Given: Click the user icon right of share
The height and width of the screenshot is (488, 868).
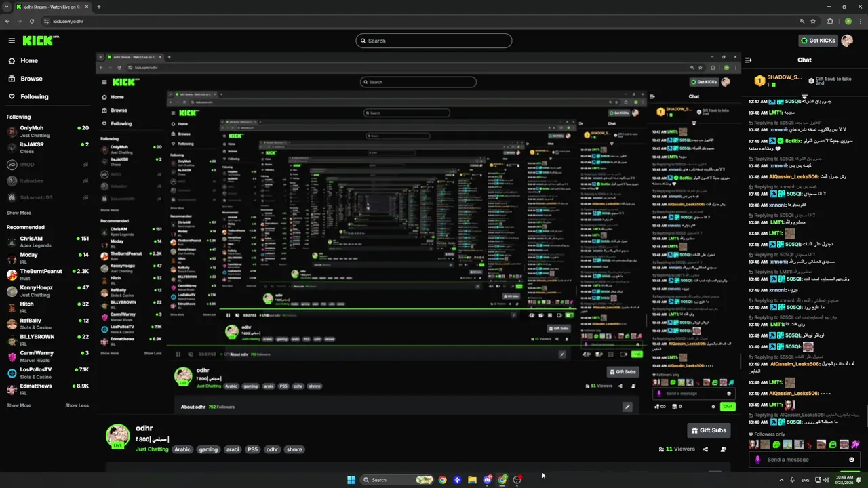Looking at the screenshot, I should pyautogui.click(x=723, y=449).
